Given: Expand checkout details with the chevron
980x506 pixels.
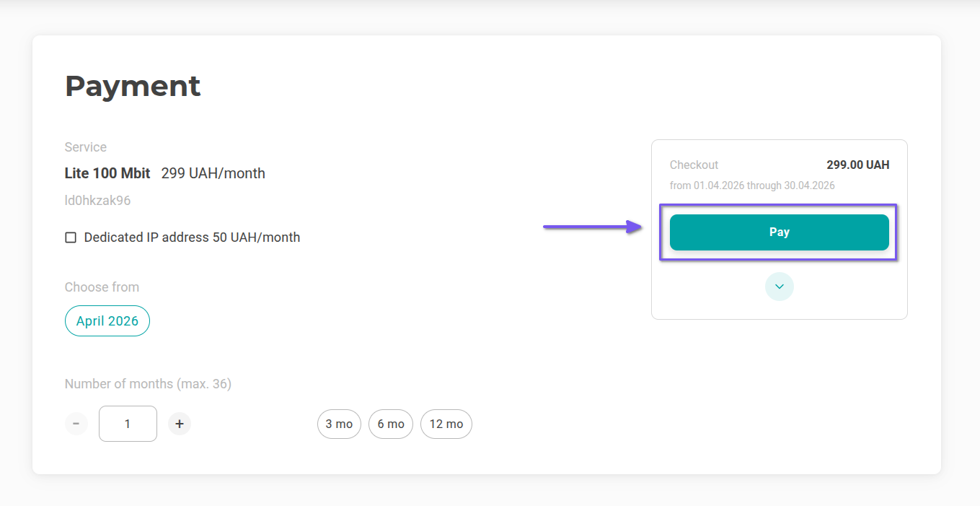Looking at the screenshot, I should tap(779, 287).
